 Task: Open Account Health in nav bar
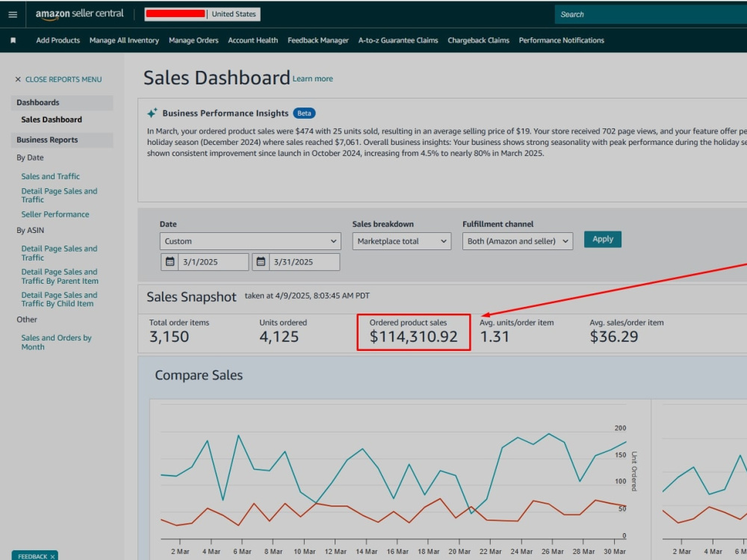tap(253, 40)
